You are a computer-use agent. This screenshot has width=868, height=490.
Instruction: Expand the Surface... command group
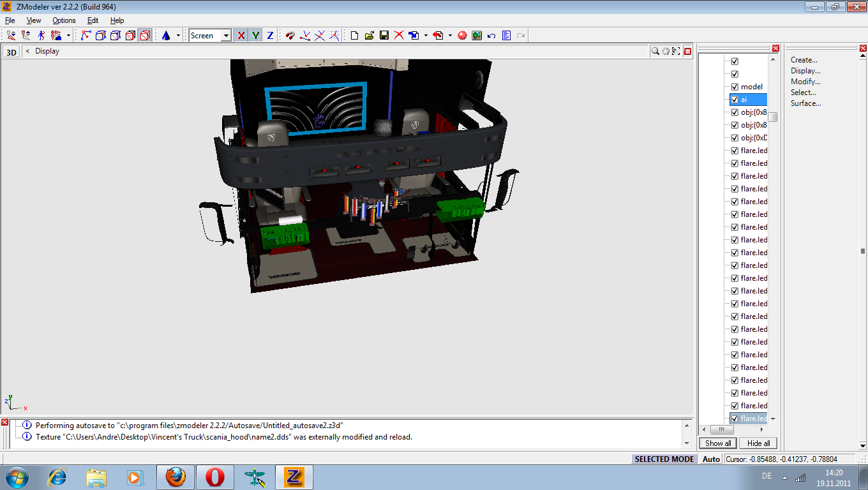pos(806,103)
